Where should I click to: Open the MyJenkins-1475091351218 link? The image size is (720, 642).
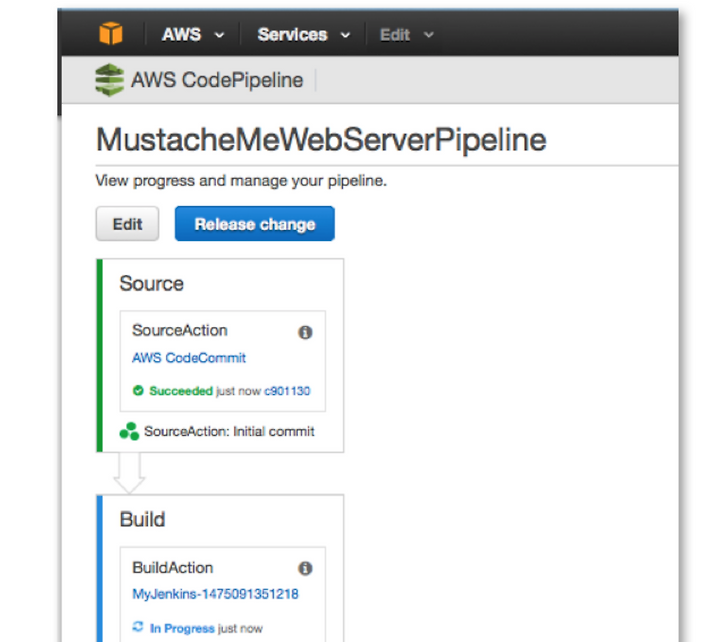tap(215, 594)
